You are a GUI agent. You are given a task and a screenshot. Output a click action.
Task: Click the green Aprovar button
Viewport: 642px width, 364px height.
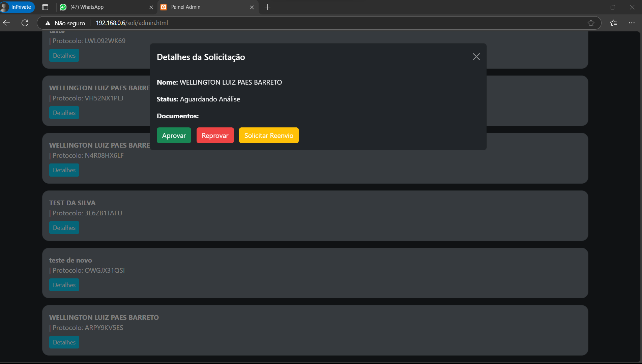(174, 135)
